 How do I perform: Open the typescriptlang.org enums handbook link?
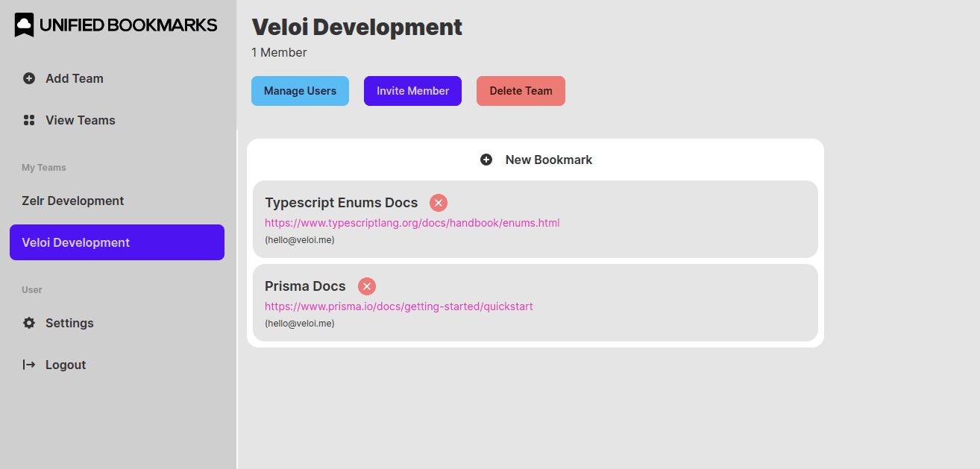point(412,223)
